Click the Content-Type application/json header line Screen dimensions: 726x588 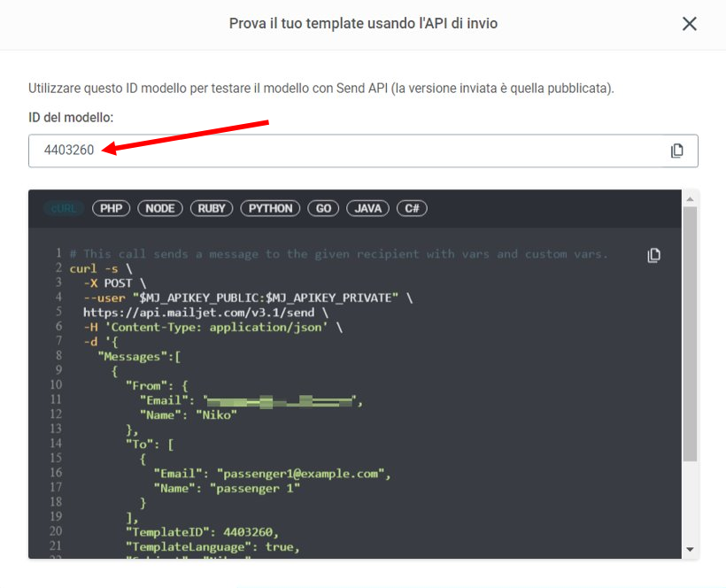pyautogui.click(x=213, y=328)
